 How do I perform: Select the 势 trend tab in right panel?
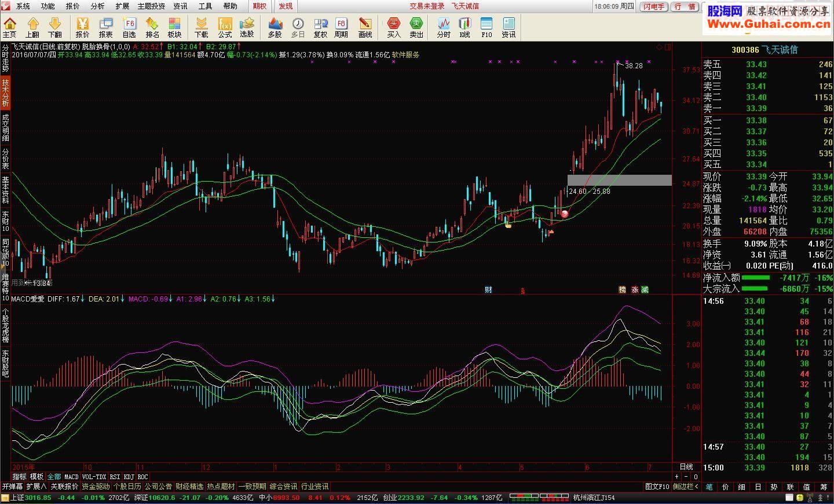point(774,487)
